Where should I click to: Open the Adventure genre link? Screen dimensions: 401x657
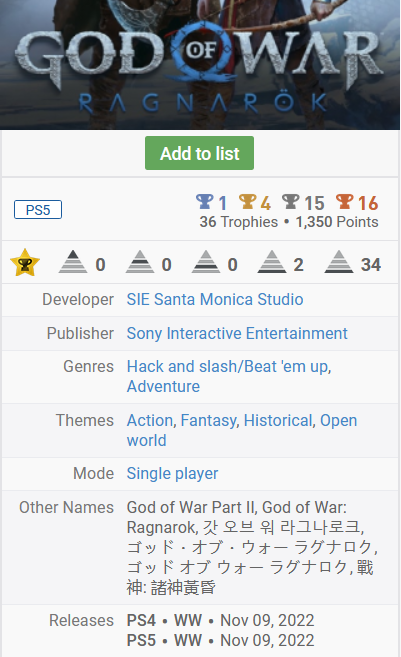click(x=163, y=386)
